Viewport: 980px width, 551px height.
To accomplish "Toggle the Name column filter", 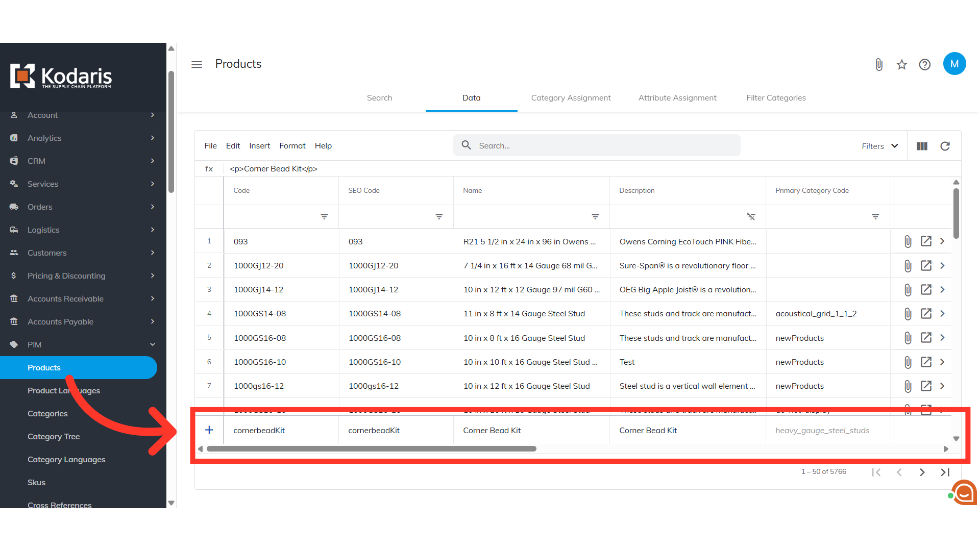I will pyautogui.click(x=595, y=217).
